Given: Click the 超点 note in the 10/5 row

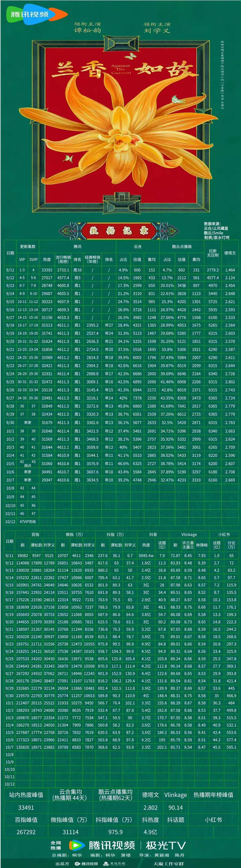Looking at the screenshot, I should click(x=28, y=465).
